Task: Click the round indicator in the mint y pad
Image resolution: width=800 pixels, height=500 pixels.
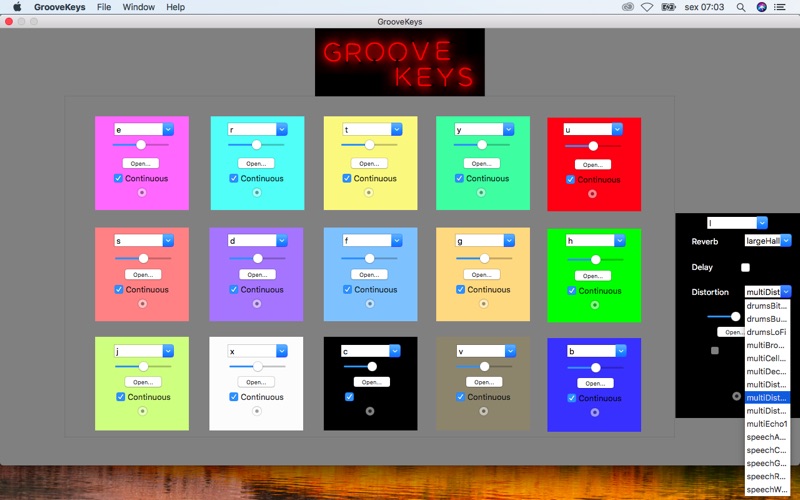Action: click(481, 192)
